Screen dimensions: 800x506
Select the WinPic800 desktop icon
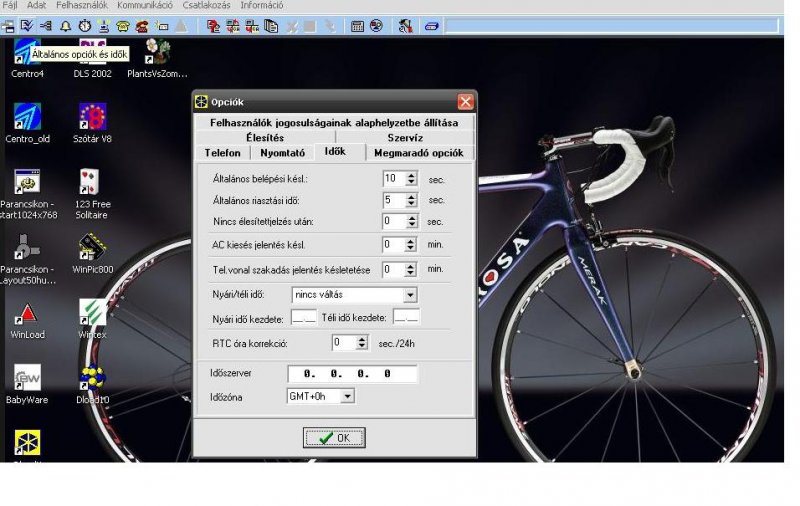click(x=92, y=254)
